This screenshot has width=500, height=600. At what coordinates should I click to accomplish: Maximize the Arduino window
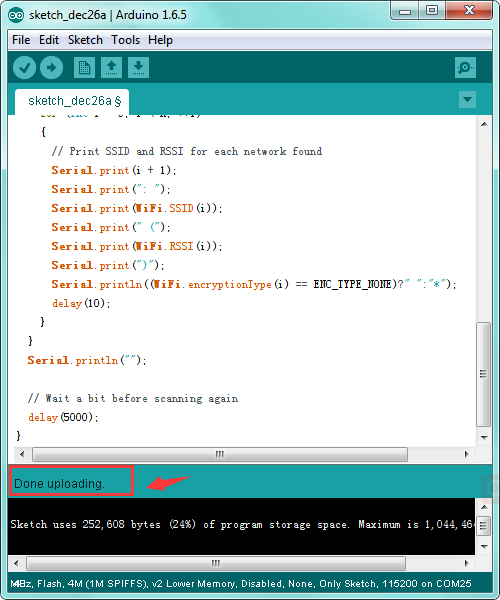[x=432, y=10]
